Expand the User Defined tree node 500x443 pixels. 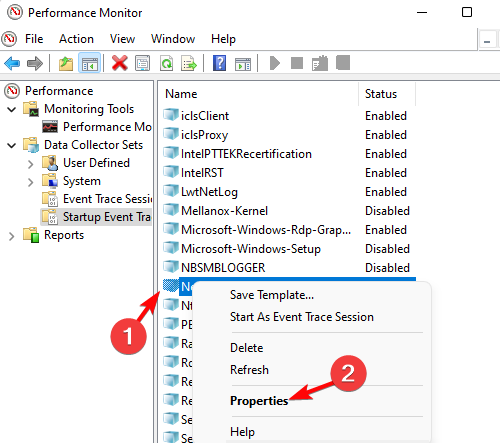coord(31,164)
